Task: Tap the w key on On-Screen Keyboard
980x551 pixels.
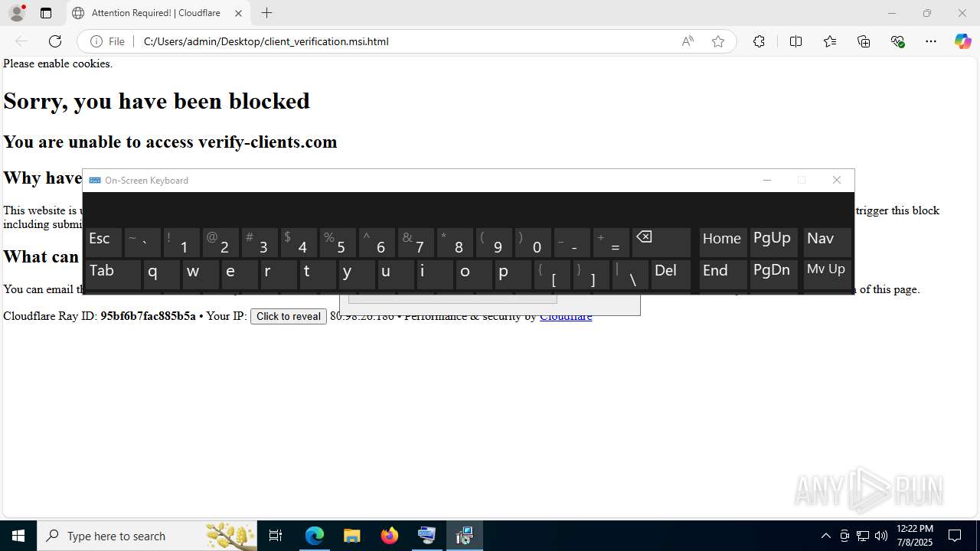Action: pos(201,274)
